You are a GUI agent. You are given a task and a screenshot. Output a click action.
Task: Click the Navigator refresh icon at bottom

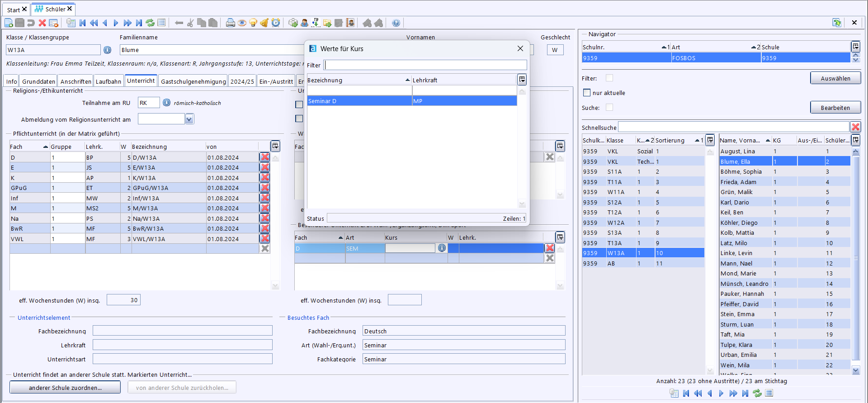tap(757, 393)
